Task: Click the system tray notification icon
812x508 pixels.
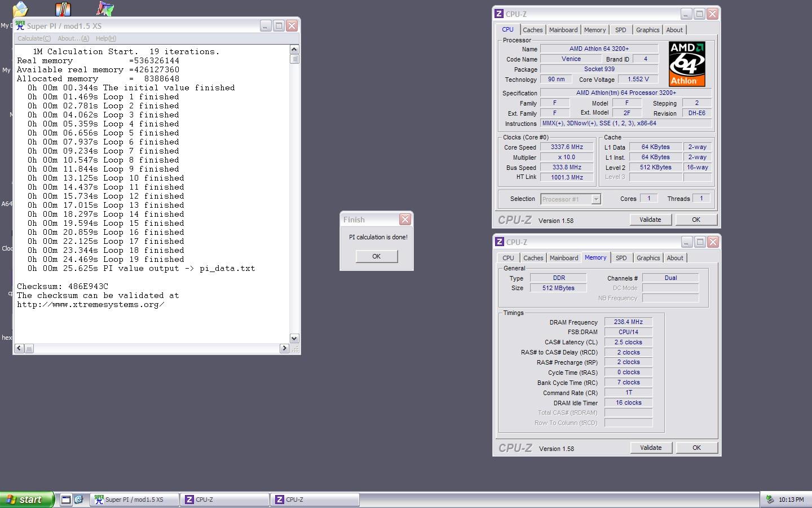Action: (770, 500)
